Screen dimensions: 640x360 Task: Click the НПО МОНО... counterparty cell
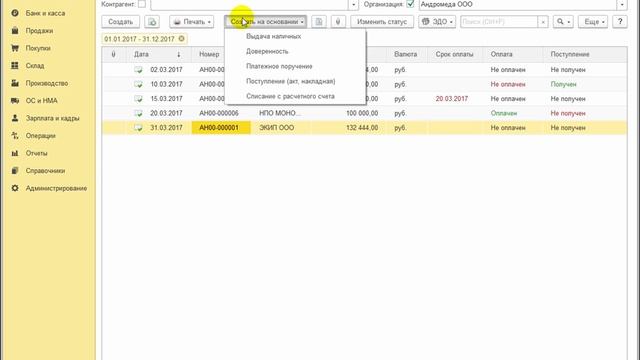pyautogui.click(x=280, y=113)
